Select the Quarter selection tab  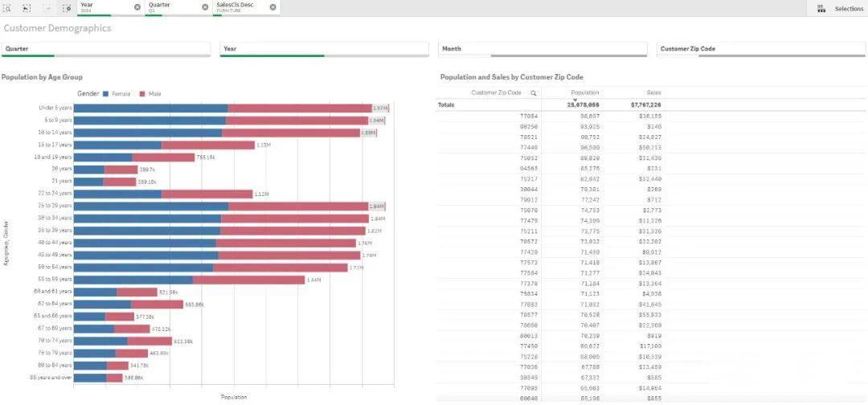click(x=171, y=7)
